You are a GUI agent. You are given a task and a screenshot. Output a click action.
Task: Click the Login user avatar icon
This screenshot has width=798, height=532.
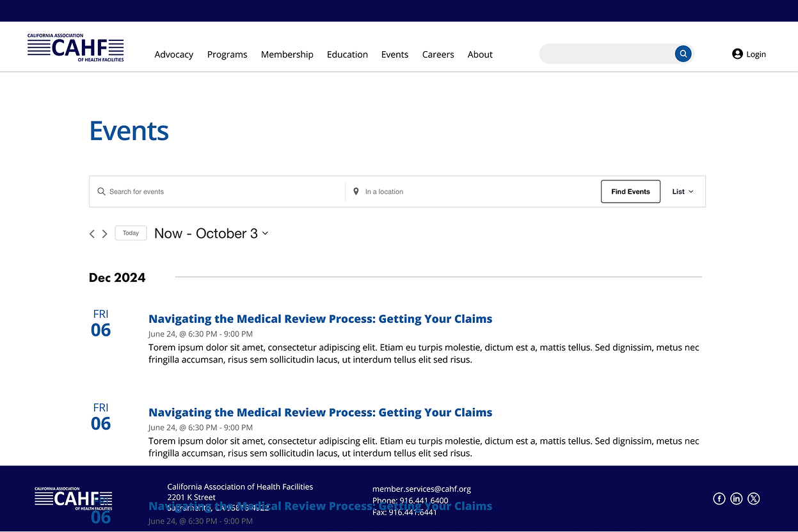point(737,54)
